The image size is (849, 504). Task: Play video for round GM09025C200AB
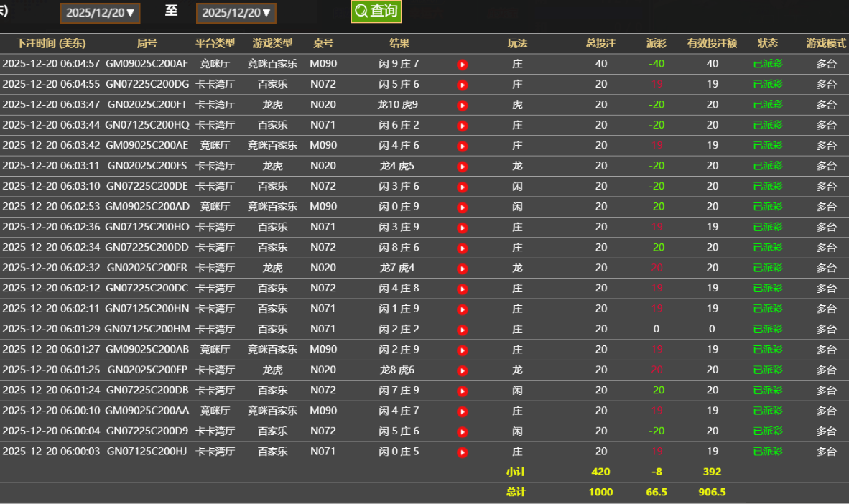coord(463,350)
